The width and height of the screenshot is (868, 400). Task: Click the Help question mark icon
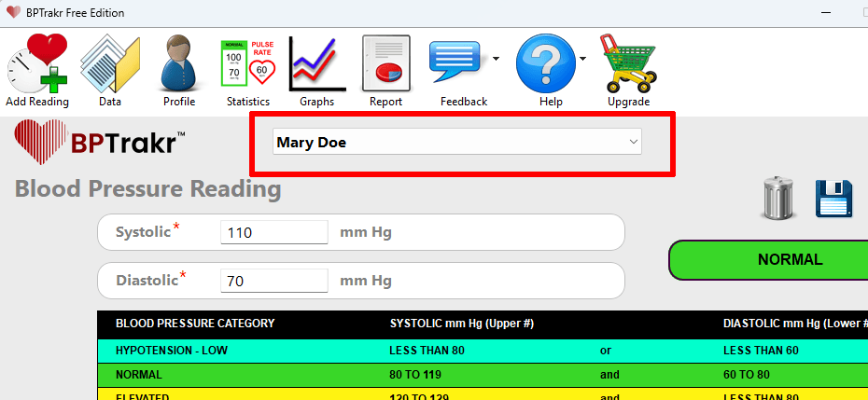(544, 63)
